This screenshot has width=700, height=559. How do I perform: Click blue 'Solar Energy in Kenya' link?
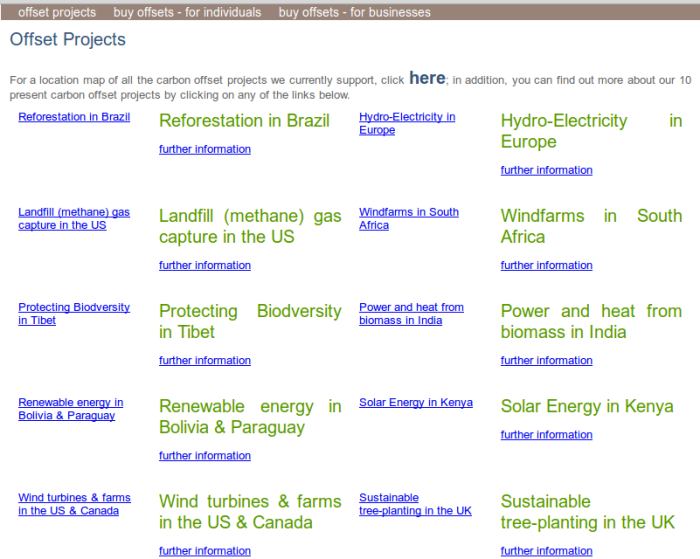coord(416,403)
